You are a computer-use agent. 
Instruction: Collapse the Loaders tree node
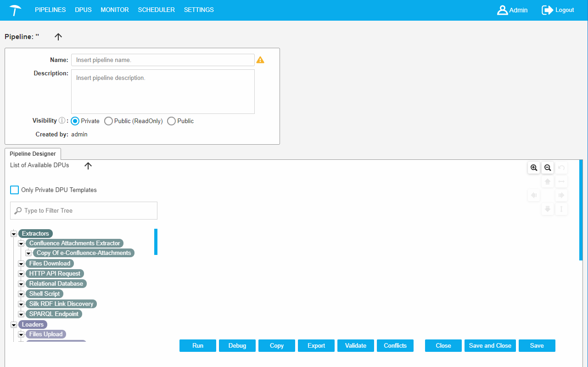pyautogui.click(x=14, y=325)
